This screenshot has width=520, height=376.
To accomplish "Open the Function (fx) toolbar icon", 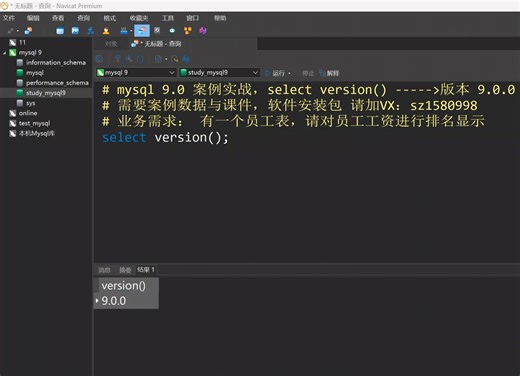I will (x=91, y=31).
